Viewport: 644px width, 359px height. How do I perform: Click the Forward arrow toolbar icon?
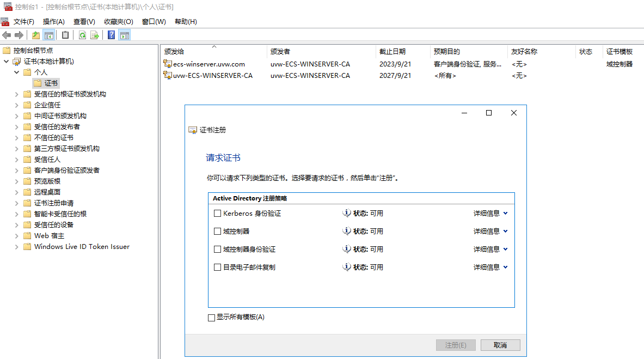19,35
